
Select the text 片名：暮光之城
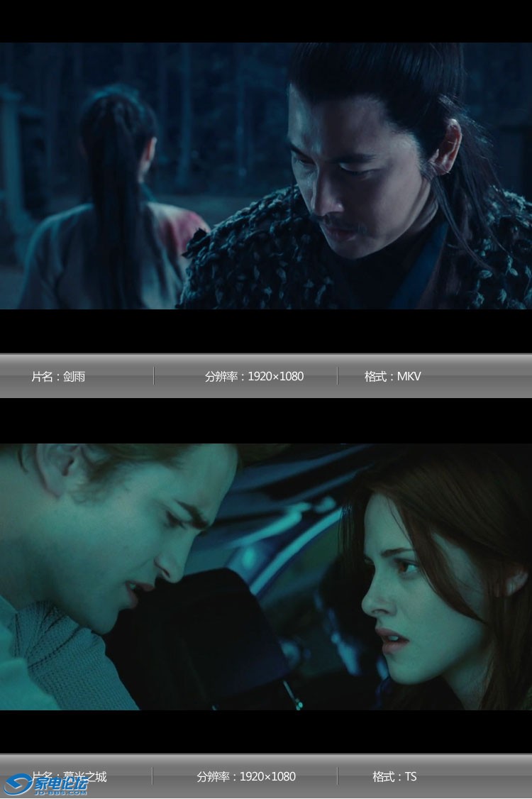(69, 776)
